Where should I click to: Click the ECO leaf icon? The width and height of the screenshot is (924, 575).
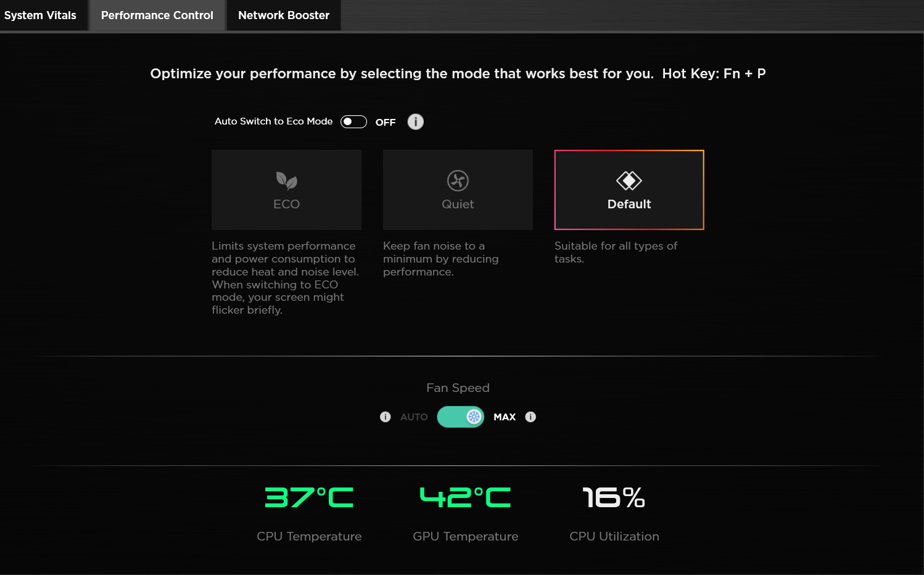point(287,181)
